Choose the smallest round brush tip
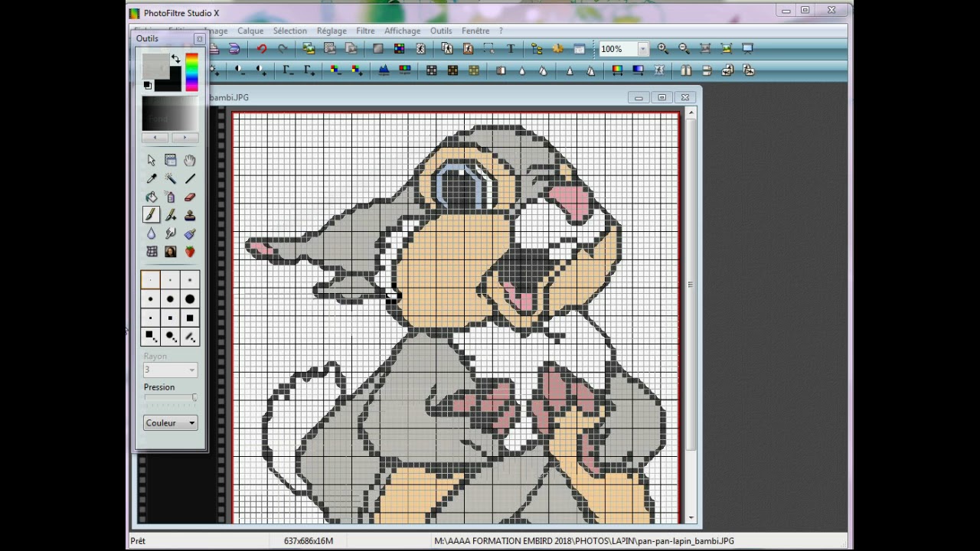The width and height of the screenshot is (980, 551). pyautogui.click(x=151, y=280)
